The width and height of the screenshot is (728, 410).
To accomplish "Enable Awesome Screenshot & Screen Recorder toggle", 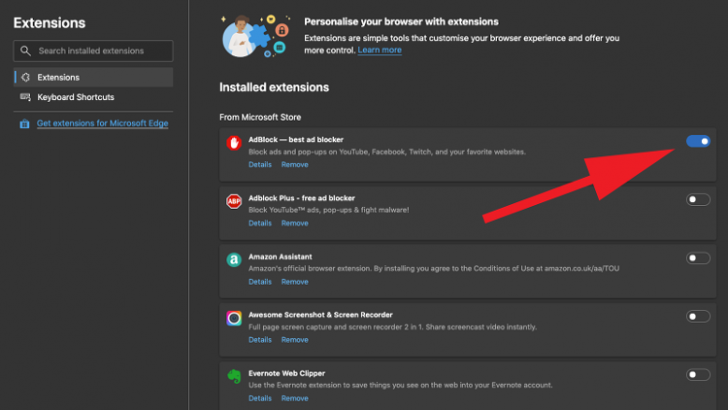I will pyautogui.click(x=698, y=317).
